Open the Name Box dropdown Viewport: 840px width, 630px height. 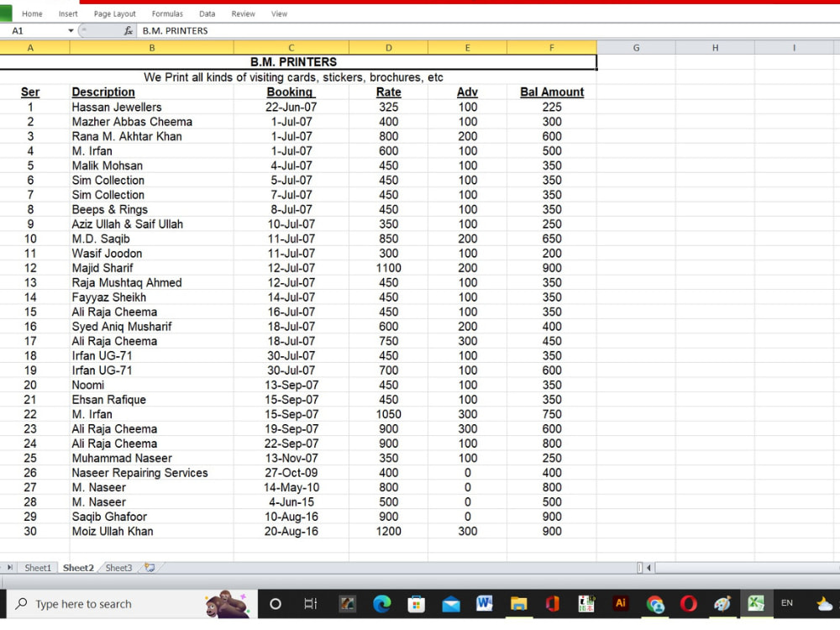click(x=71, y=30)
